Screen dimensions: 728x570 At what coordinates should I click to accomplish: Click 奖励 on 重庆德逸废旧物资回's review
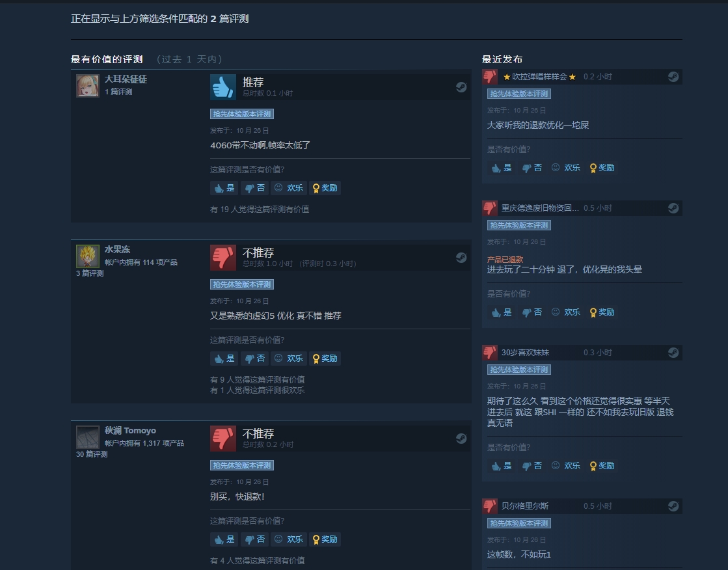coord(602,312)
